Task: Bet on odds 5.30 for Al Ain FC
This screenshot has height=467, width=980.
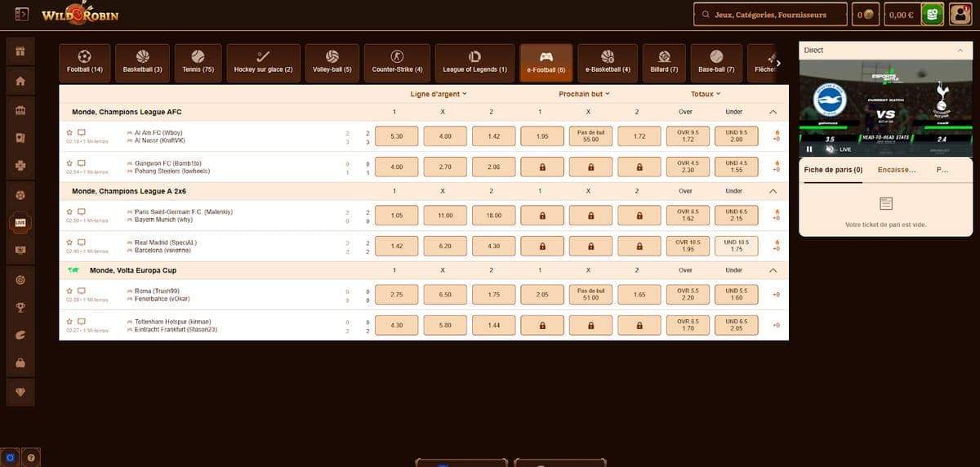Action: 397,136
